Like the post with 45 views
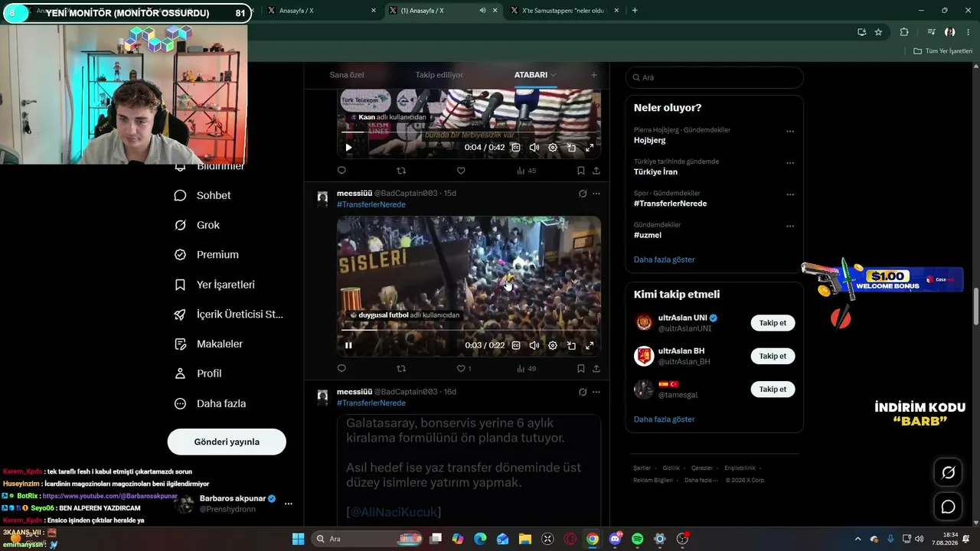 pos(461,171)
